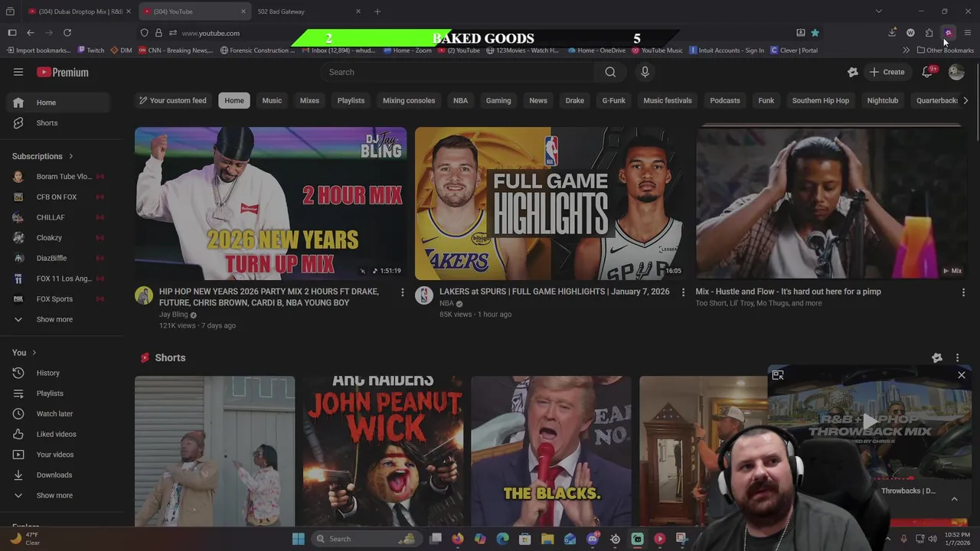Expand the Subscriptions section chevron
The height and width of the screenshot is (551, 980).
click(71, 156)
